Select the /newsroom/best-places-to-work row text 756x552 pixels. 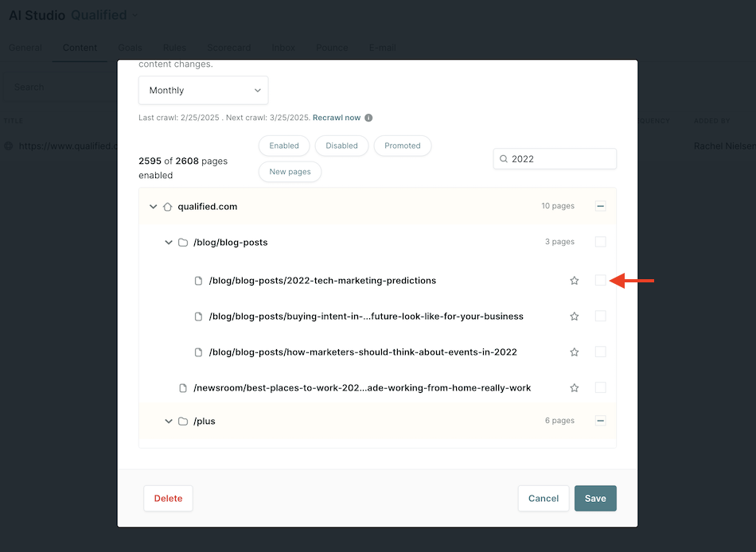pyautogui.click(x=362, y=388)
